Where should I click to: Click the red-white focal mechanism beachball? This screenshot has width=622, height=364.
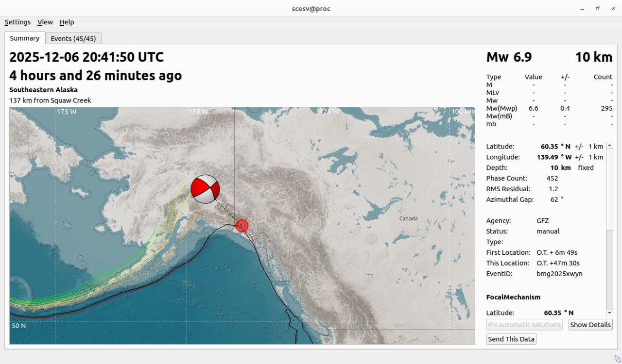click(205, 189)
